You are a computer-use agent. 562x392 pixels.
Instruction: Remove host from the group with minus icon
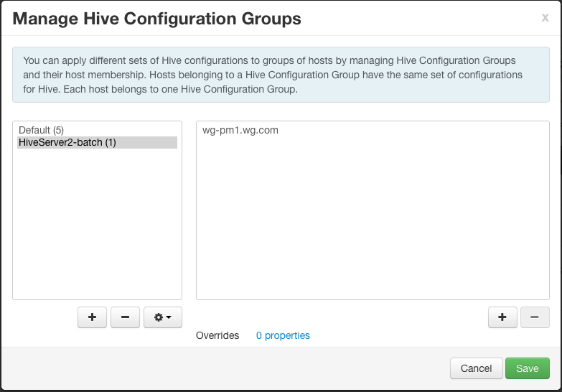tap(535, 317)
